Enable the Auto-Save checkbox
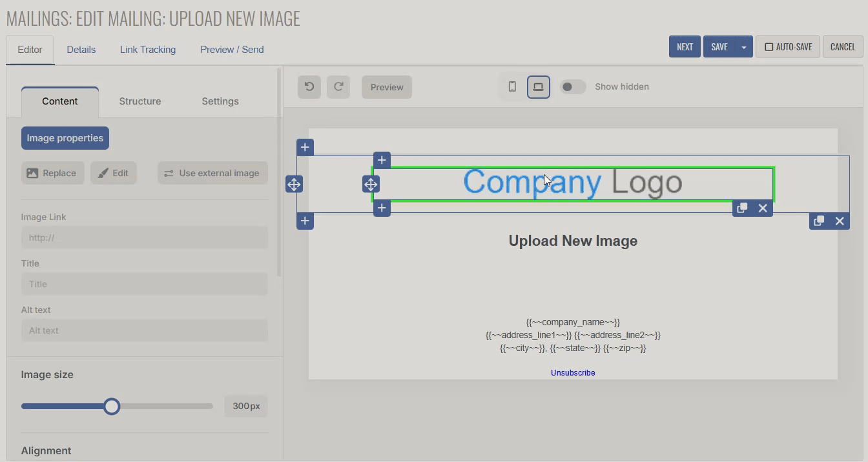Viewport: 868px width, 462px height. [x=769, y=47]
